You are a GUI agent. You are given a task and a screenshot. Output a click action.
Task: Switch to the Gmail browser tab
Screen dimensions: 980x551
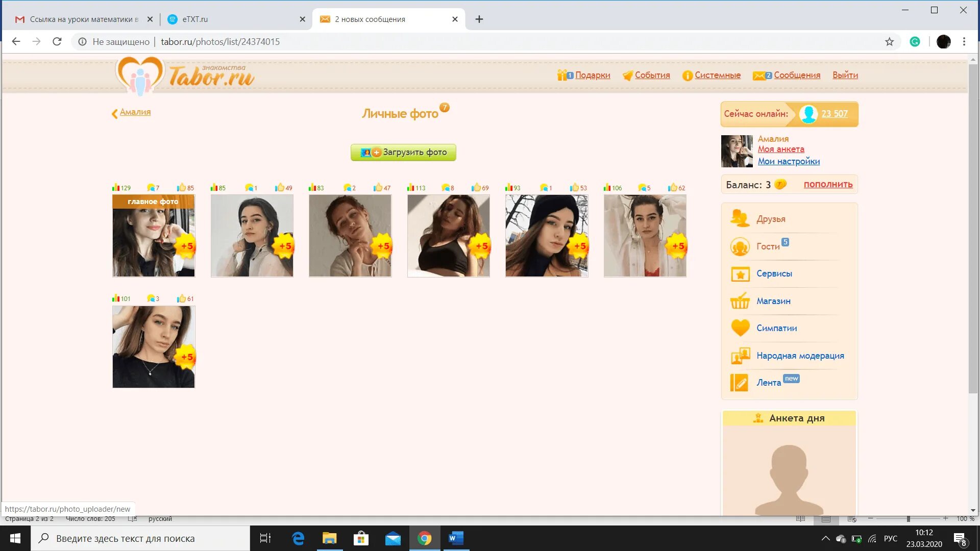tap(82, 19)
